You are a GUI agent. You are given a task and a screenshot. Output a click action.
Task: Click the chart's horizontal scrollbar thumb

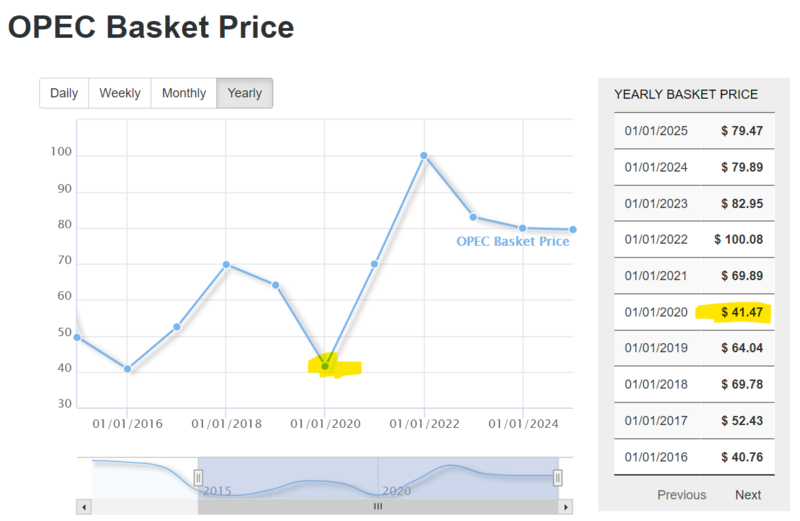[378, 506]
